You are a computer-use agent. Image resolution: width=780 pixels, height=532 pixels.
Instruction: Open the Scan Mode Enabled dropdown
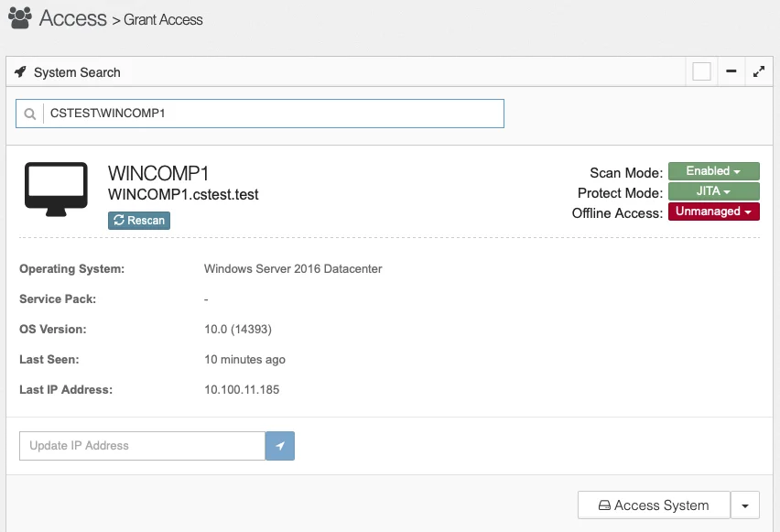(714, 171)
